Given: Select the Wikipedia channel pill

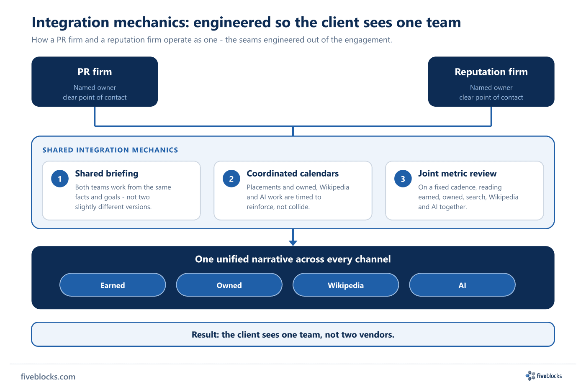Looking at the screenshot, I should [346, 285].
